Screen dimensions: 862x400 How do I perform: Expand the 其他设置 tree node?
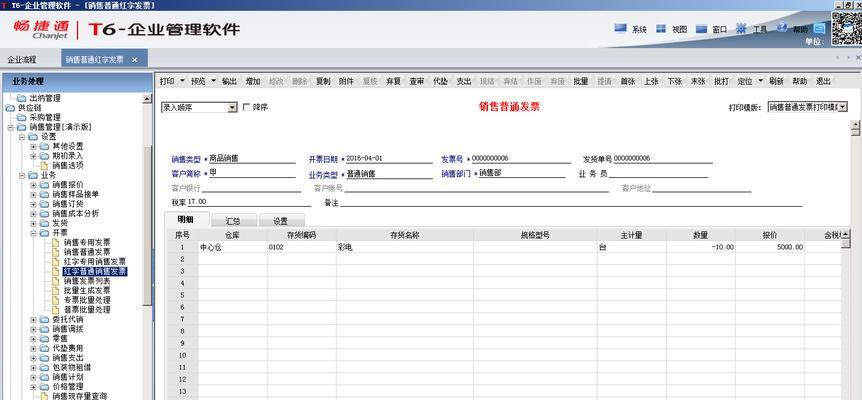(33, 147)
